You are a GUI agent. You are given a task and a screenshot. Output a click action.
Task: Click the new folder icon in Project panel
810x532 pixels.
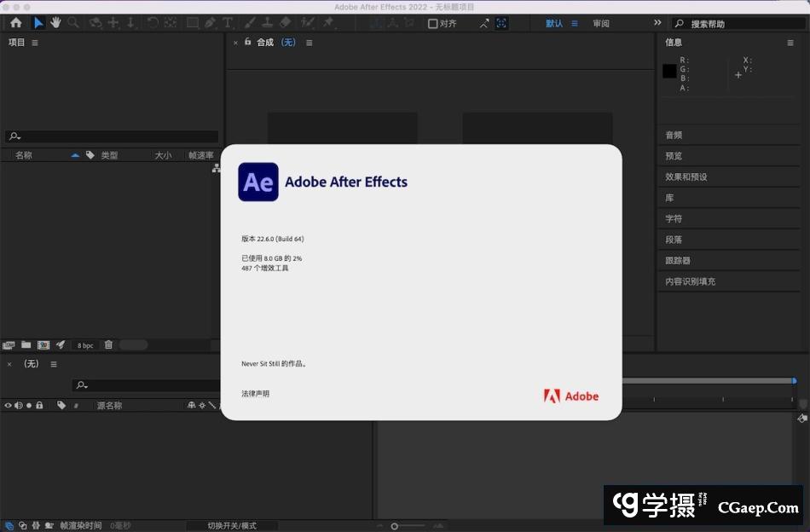pos(26,345)
